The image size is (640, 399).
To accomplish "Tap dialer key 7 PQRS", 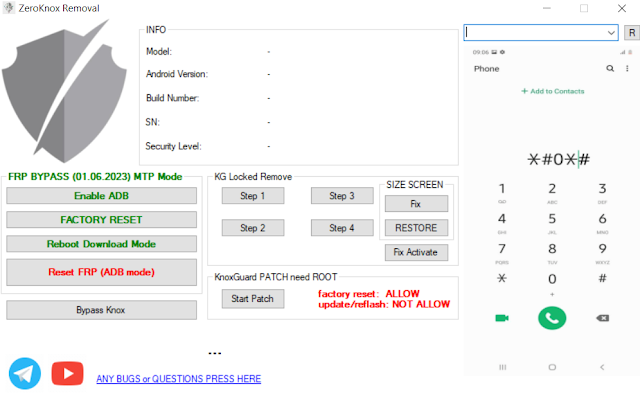I will (x=502, y=253).
